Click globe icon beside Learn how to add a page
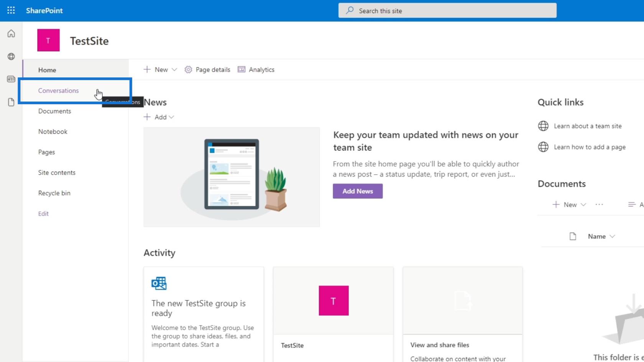This screenshot has width=644, height=362. coord(543,147)
